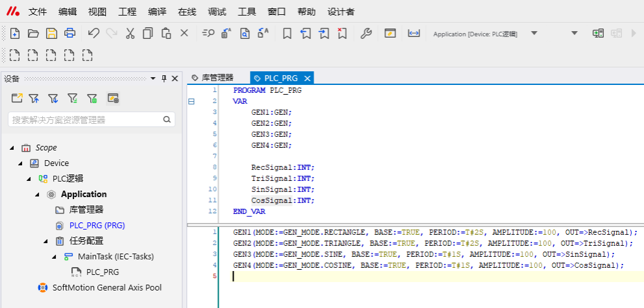The height and width of the screenshot is (308, 644).
Task: Open the 调试 menu
Action: point(217,12)
